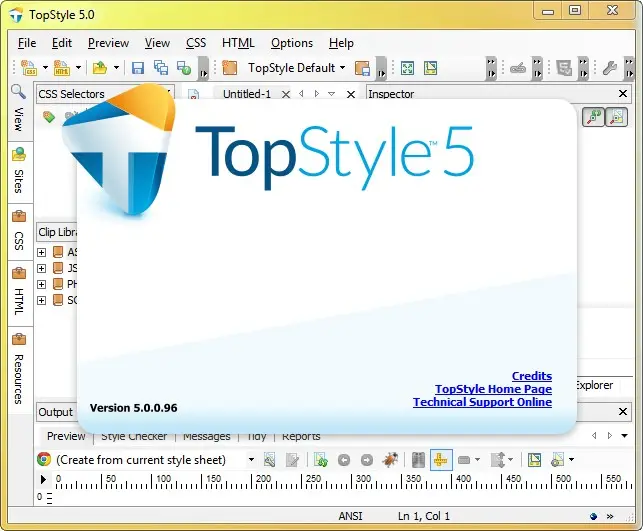Click the save layout icon right of TopStyle Default
643x531 pixels.
(x=363, y=68)
